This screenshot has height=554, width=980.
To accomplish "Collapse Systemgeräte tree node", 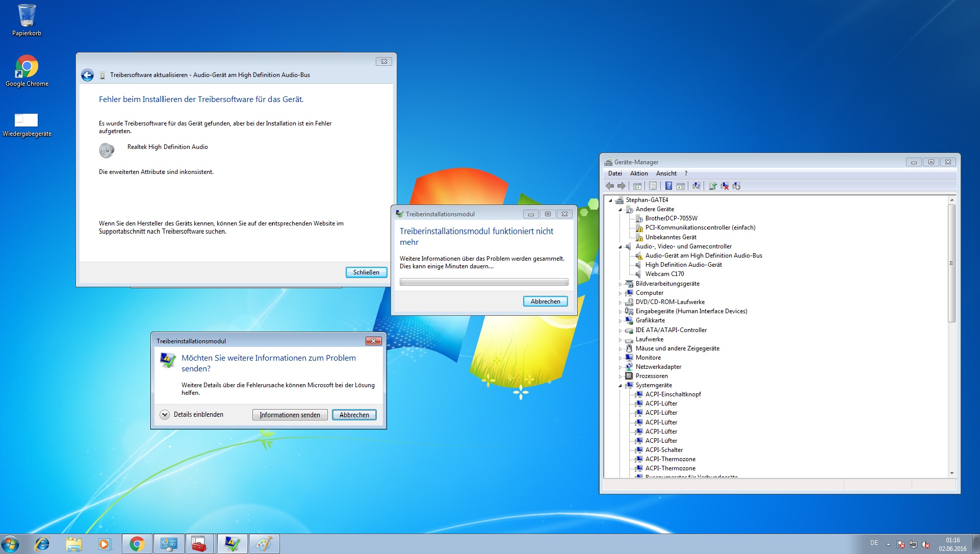I will 621,386.
